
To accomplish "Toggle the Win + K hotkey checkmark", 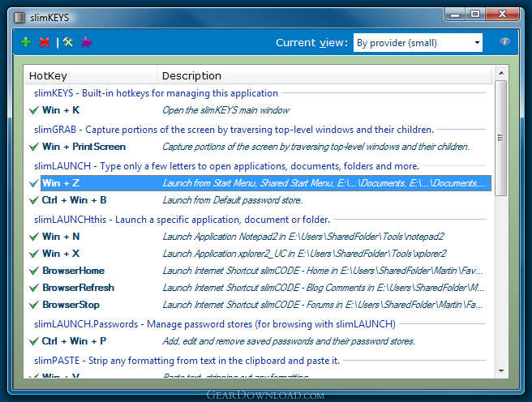I will [x=33, y=110].
